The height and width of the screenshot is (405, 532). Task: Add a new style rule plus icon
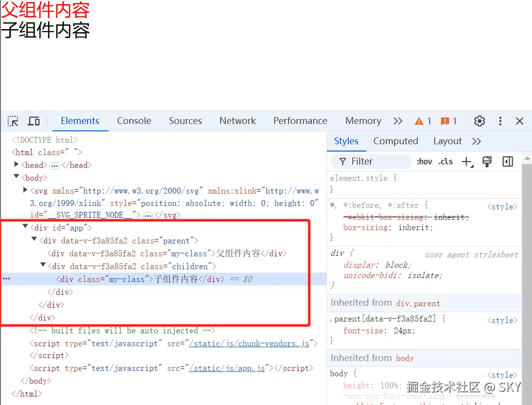click(467, 162)
